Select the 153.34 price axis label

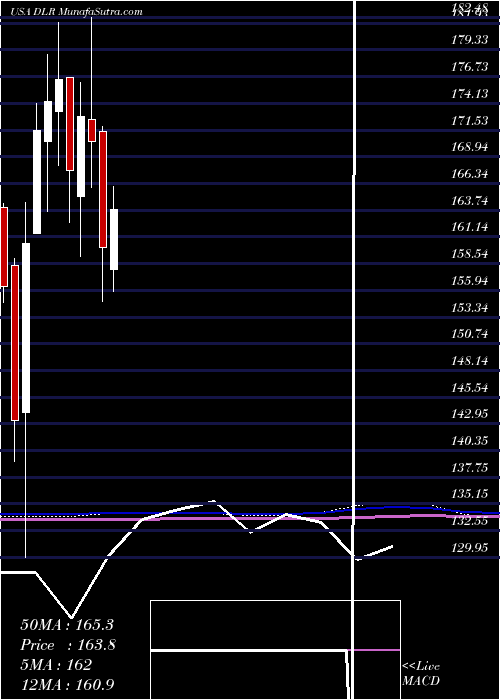[x=469, y=307]
